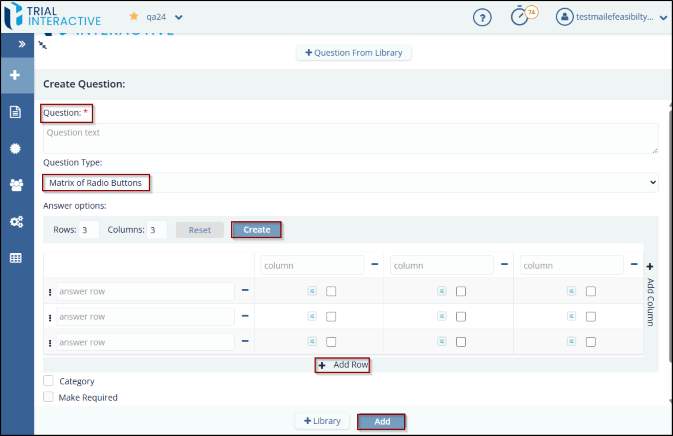Open the testmailefeasibility user menu

(x=612, y=17)
